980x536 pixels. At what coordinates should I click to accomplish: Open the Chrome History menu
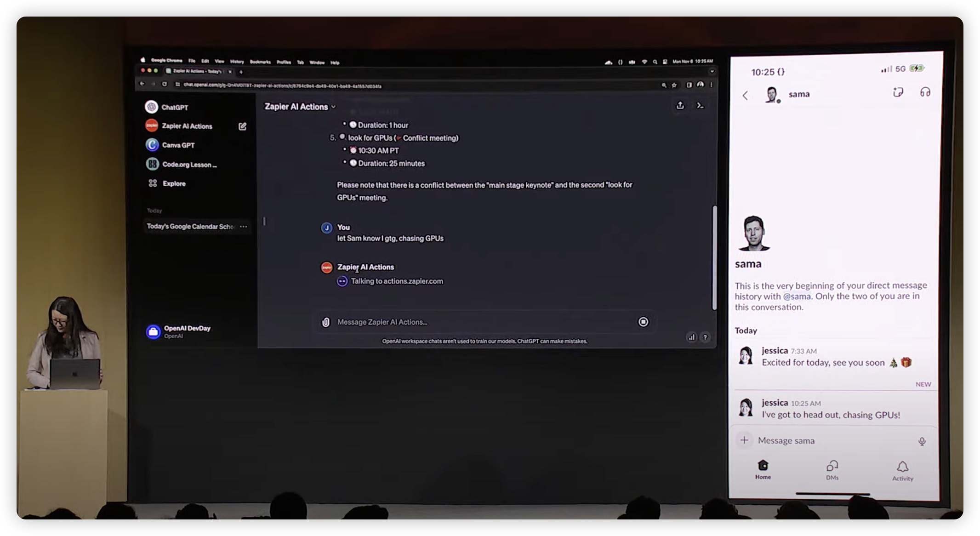pyautogui.click(x=237, y=62)
